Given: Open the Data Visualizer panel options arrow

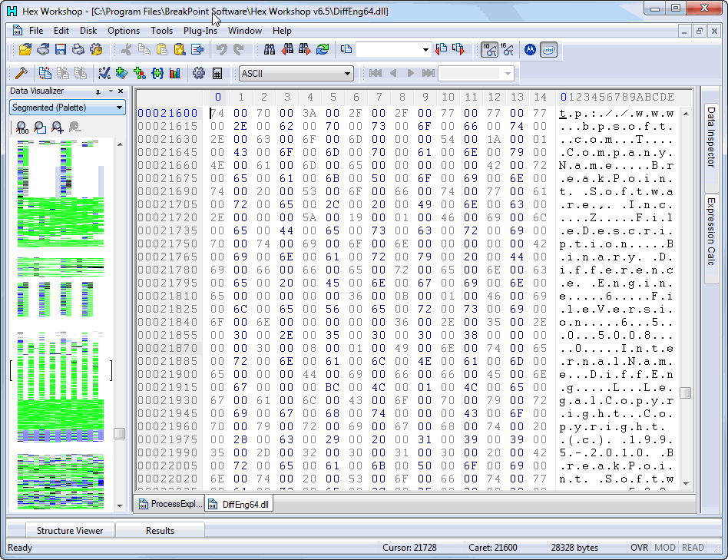Looking at the screenshot, I should (x=111, y=91).
